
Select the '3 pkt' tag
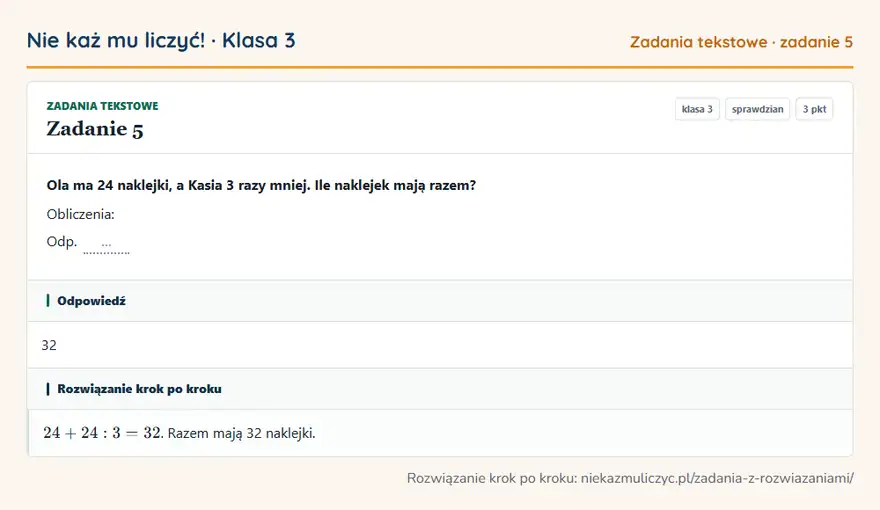[x=814, y=109]
